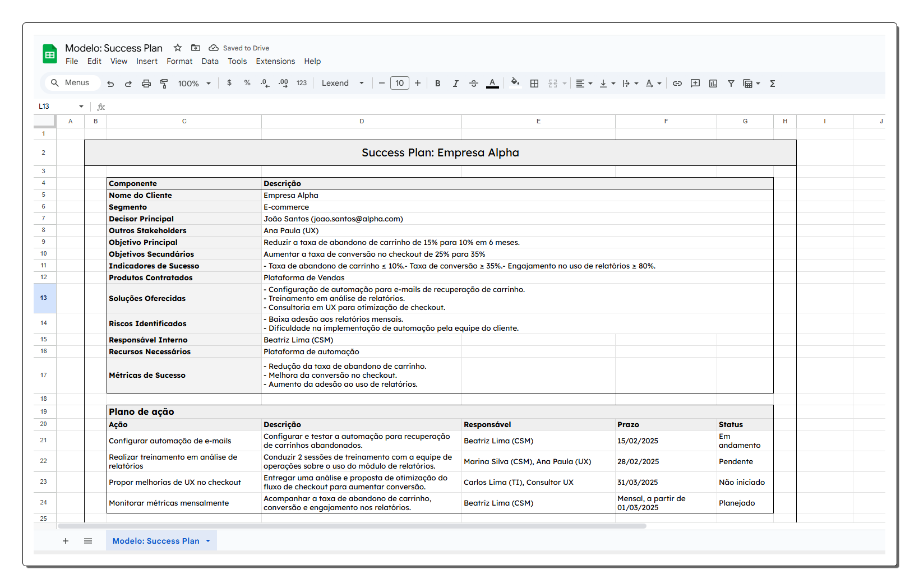
Task: Click the insert comment icon
Action: (695, 84)
